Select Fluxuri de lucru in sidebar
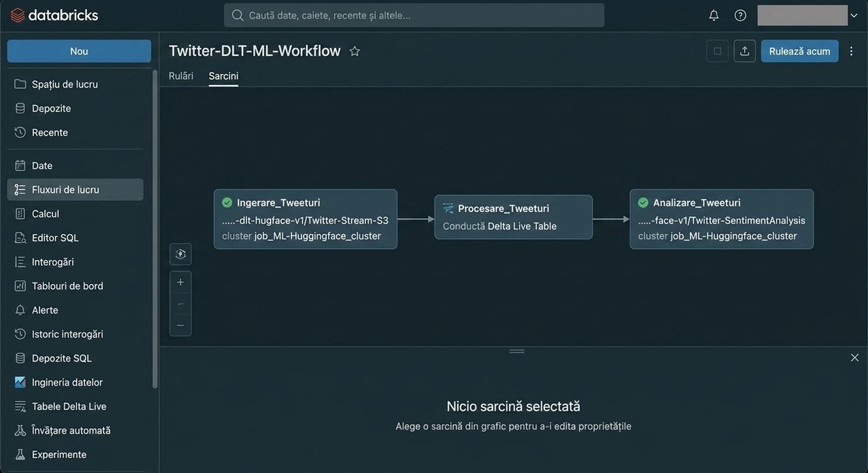 [75, 189]
